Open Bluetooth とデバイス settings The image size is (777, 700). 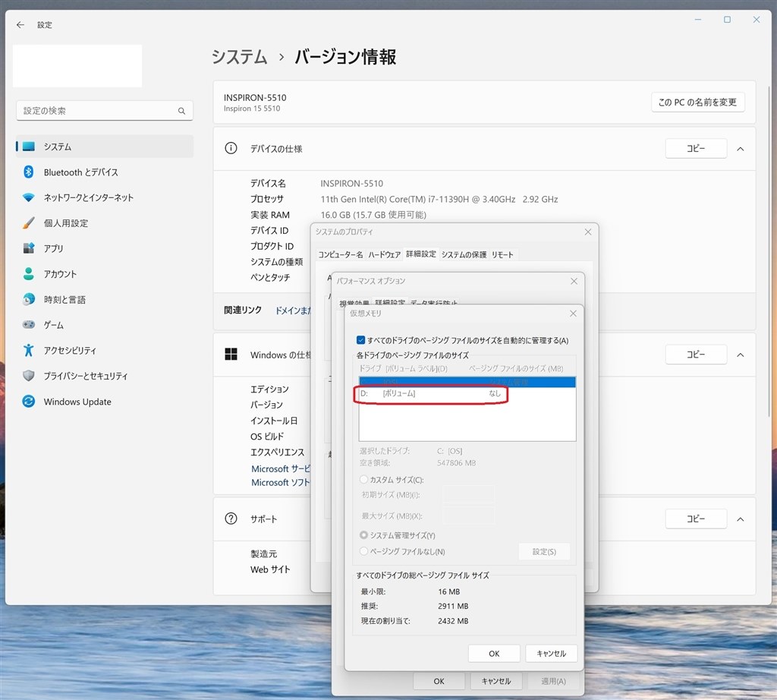tap(104, 172)
